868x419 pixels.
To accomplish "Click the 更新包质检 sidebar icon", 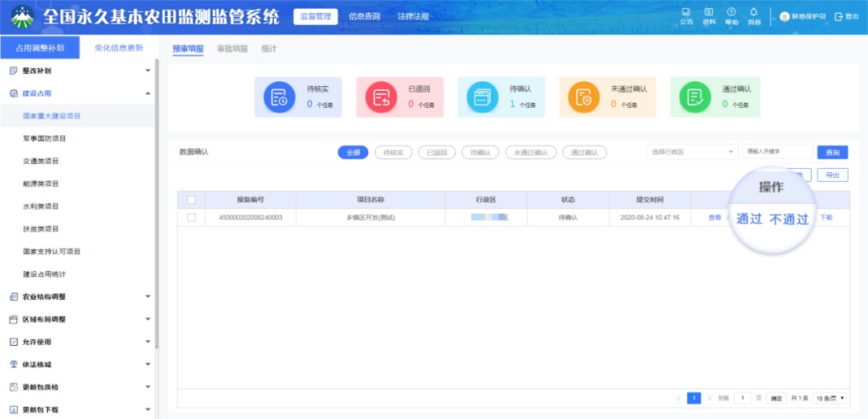I will click(x=14, y=388).
